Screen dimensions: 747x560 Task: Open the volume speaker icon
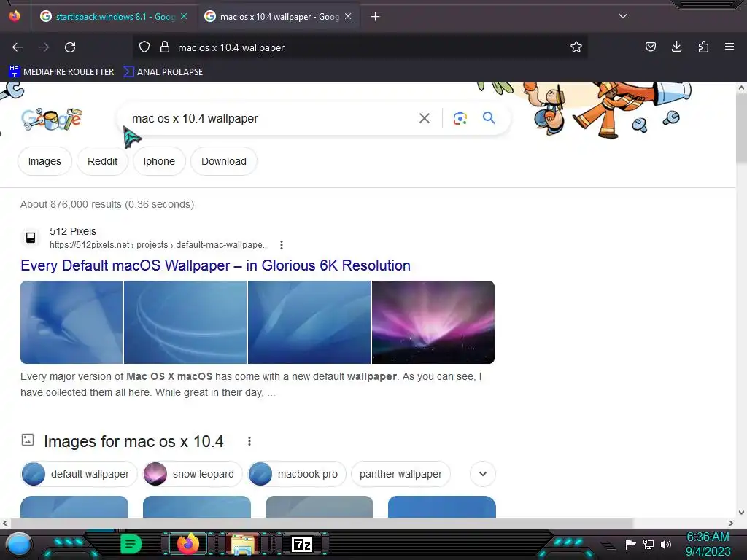[666, 544]
